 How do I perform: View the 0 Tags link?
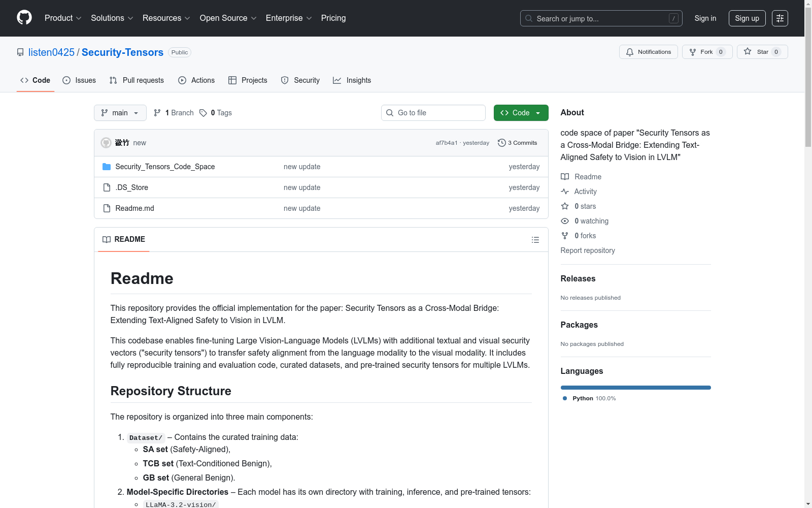[216, 113]
